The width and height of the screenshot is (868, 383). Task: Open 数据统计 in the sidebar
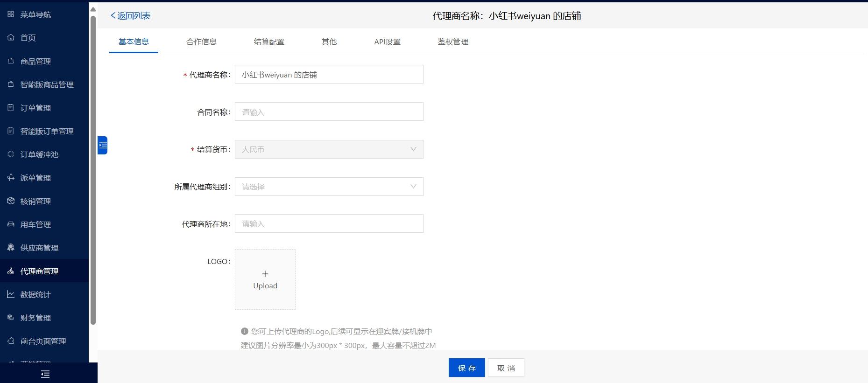pyautogui.click(x=44, y=294)
